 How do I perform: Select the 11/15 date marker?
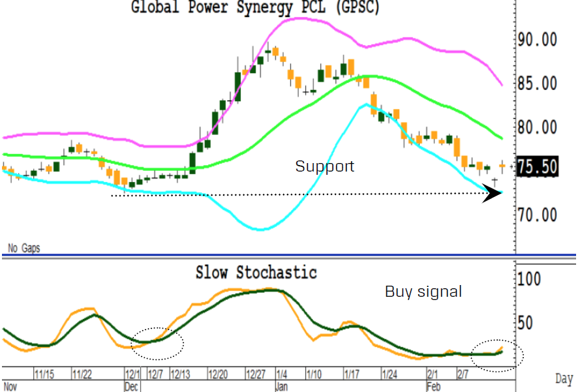tap(44, 374)
